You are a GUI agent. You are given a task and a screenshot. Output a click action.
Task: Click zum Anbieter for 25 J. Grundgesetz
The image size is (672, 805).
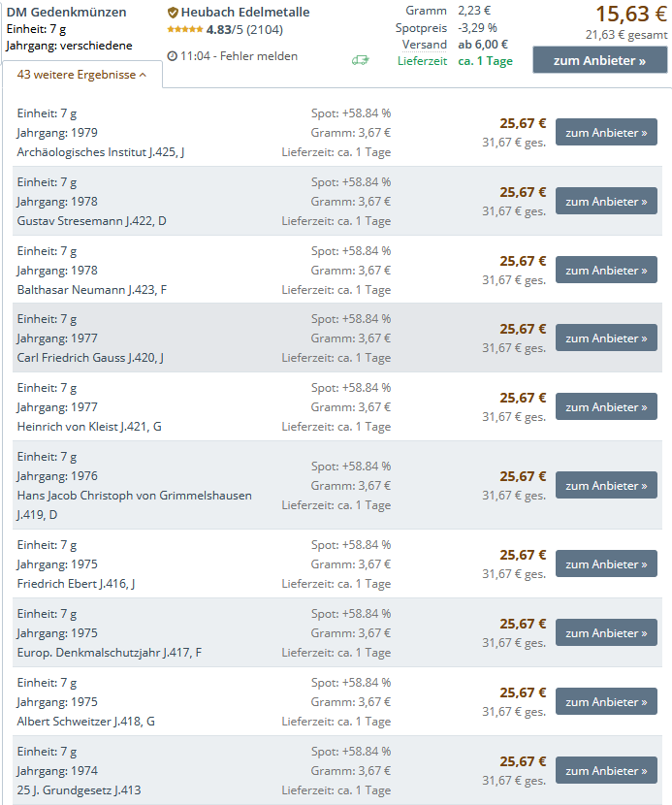(x=606, y=771)
